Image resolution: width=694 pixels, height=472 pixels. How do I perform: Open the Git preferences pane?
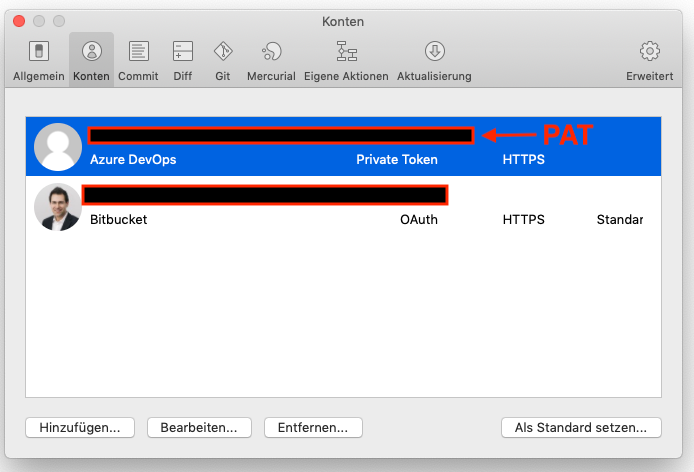pyautogui.click(x=223, y=60)
